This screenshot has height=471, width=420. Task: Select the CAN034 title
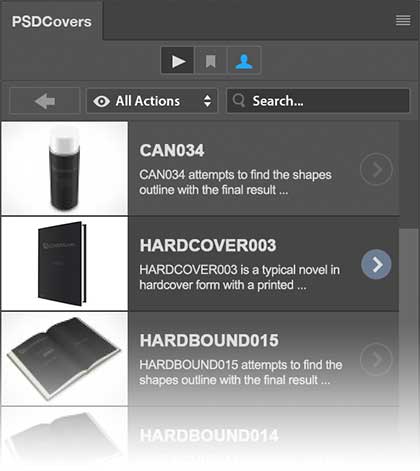pyautogui.click(x=172, y=150)
